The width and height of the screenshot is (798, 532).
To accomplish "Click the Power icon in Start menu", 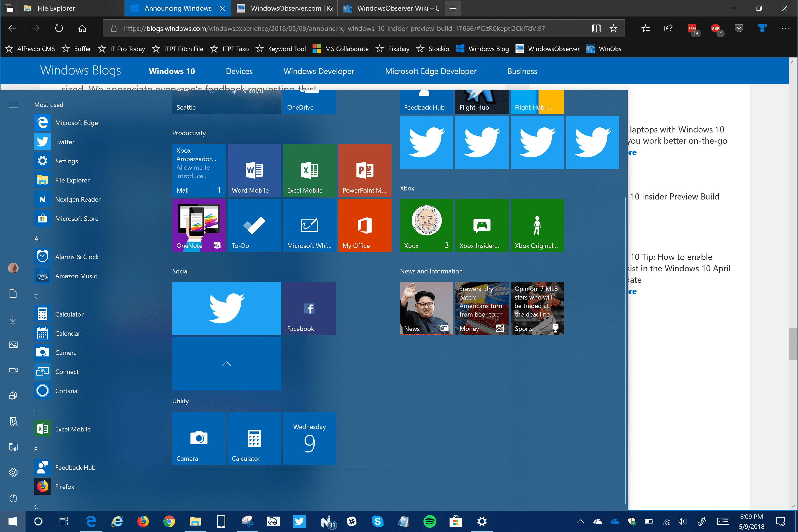I will coord(13,498).
